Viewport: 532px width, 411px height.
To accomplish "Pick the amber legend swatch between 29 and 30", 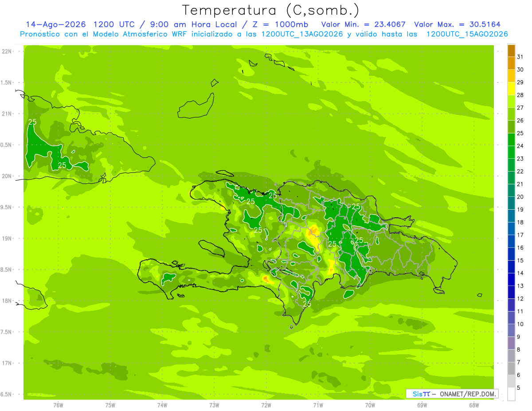I will (511, 76).
